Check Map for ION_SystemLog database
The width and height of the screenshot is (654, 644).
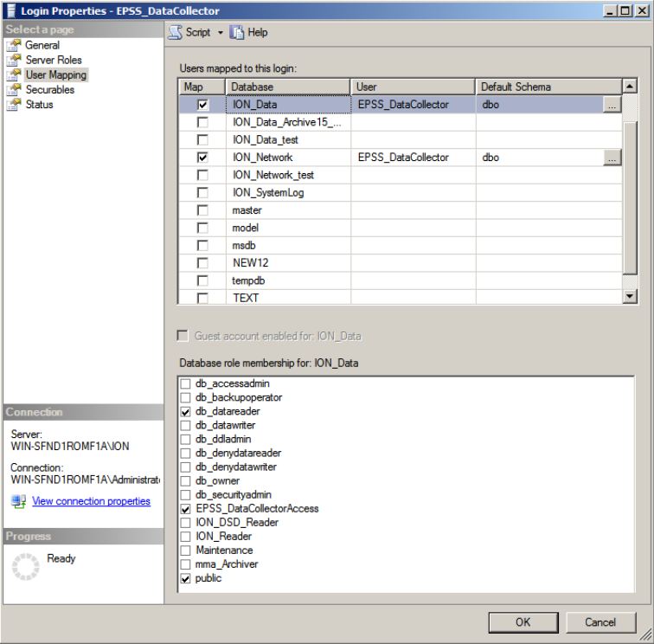(202, 192)
